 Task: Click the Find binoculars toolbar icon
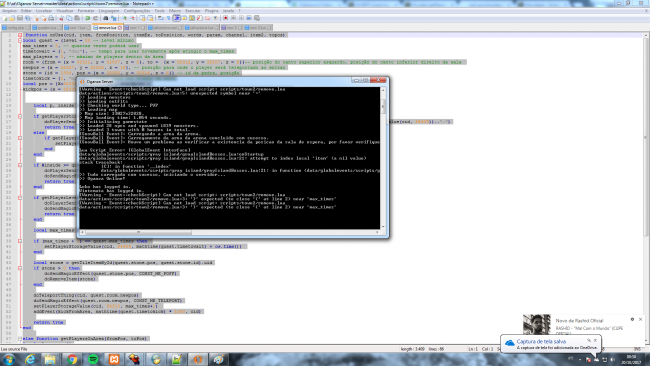click(x=105, y=18)
